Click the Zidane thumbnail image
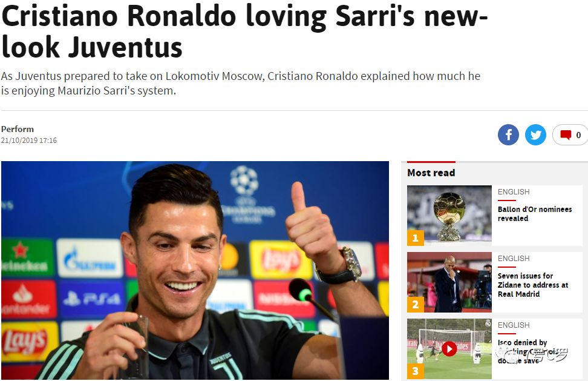 point(449,282)
